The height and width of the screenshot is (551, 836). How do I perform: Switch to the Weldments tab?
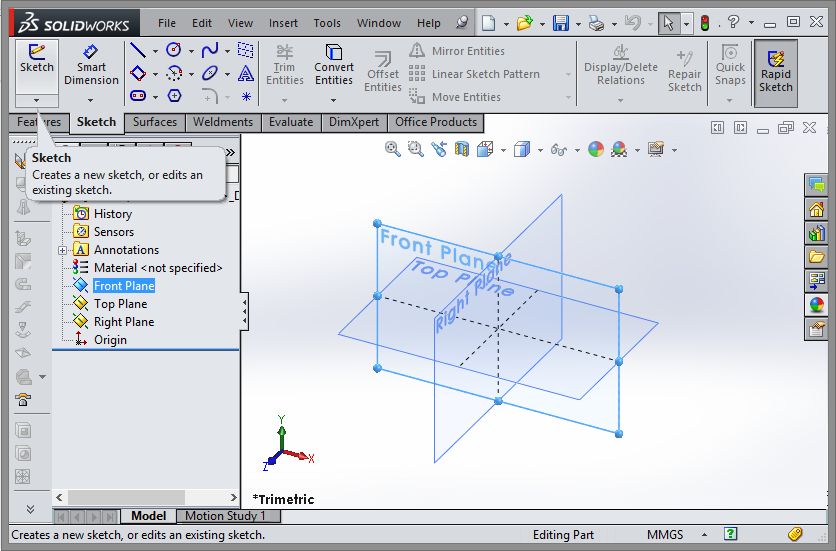(x=223, y=122)
